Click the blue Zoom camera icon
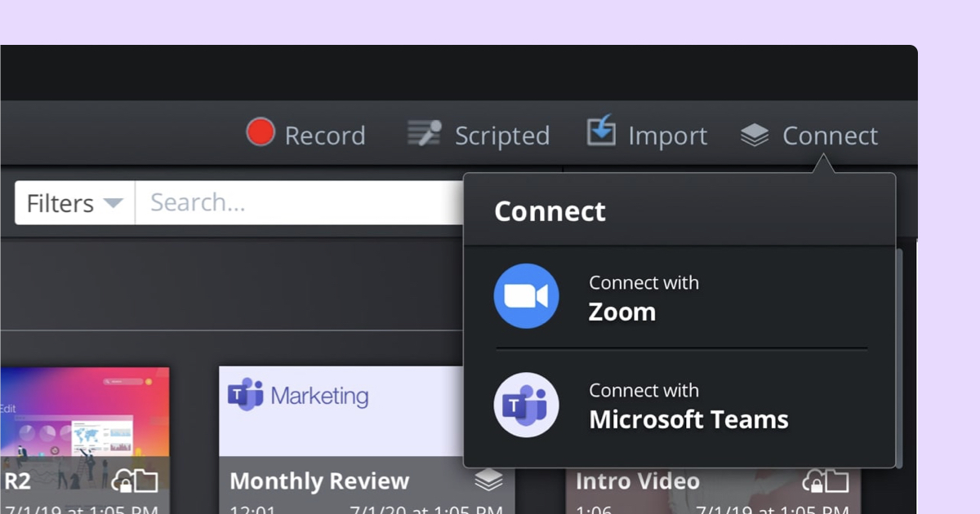 (527, 296)
